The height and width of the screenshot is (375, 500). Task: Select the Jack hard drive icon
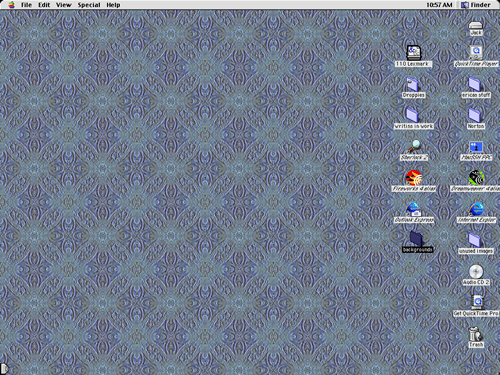tap(476, 26)
